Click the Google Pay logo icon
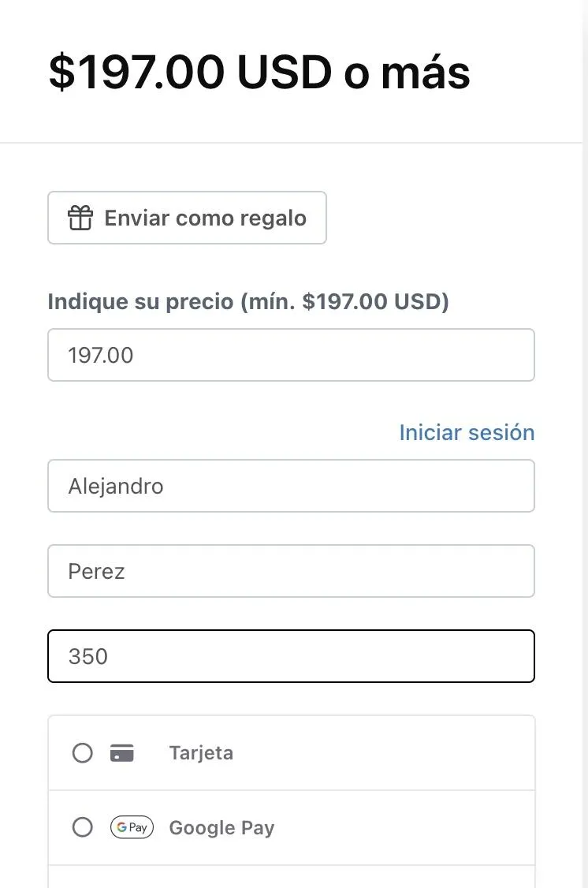The width and height of the screenshot is (588, 888). coord(132,827)
